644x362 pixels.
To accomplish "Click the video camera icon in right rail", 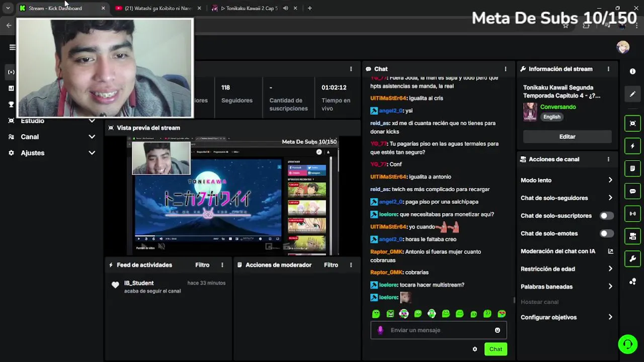I will pyautogui.click(x=632, y=236).
